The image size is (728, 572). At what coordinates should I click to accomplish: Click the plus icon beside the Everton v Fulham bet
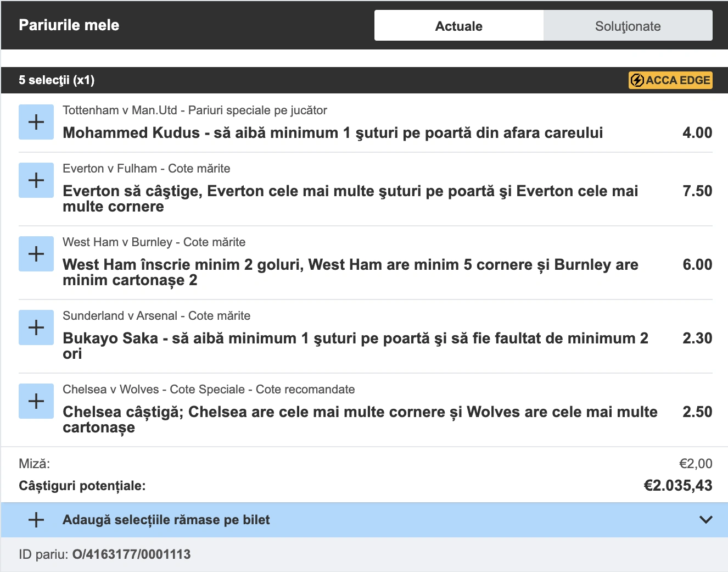pos(36,180)
